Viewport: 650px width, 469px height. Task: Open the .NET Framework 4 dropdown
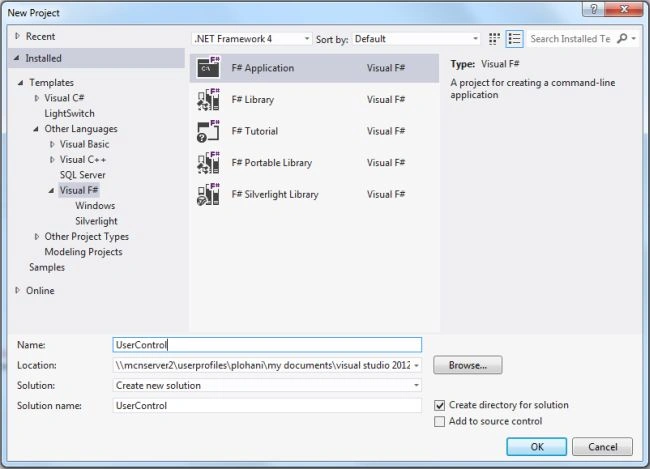[252, 39]
